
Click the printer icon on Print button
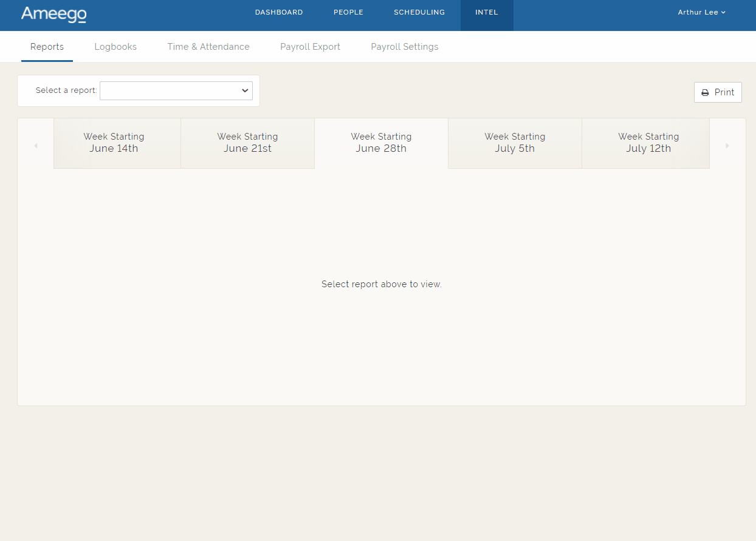(705, 92)
